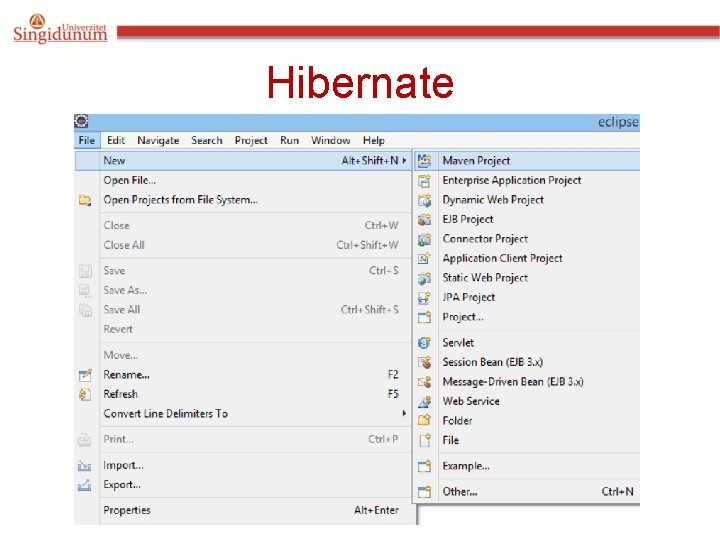This screenshot has height=540, width=720.
Task: Click the Refresh icon in File menu
Action: click(x=85, y=394)
